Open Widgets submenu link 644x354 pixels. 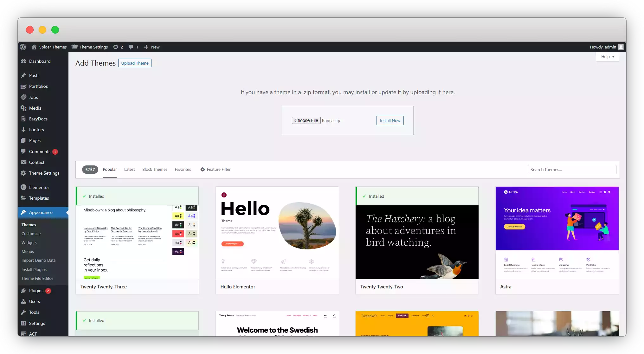pos(29,242)
